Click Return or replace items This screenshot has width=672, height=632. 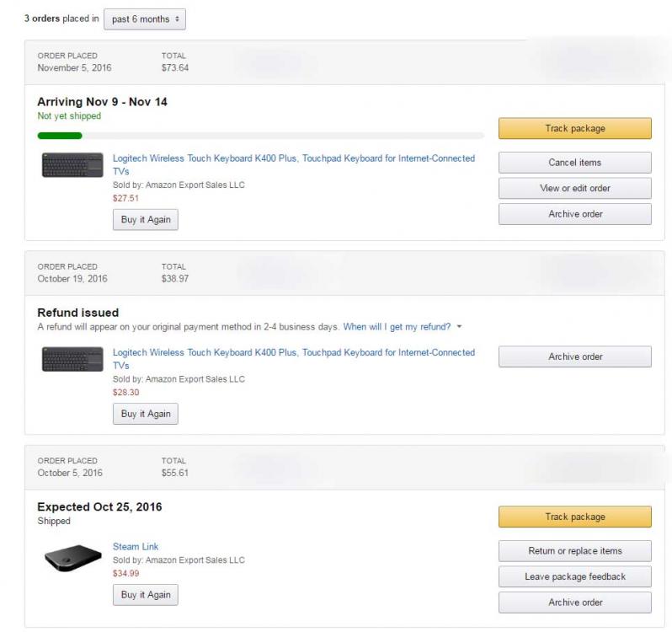[x=574, y=551]
